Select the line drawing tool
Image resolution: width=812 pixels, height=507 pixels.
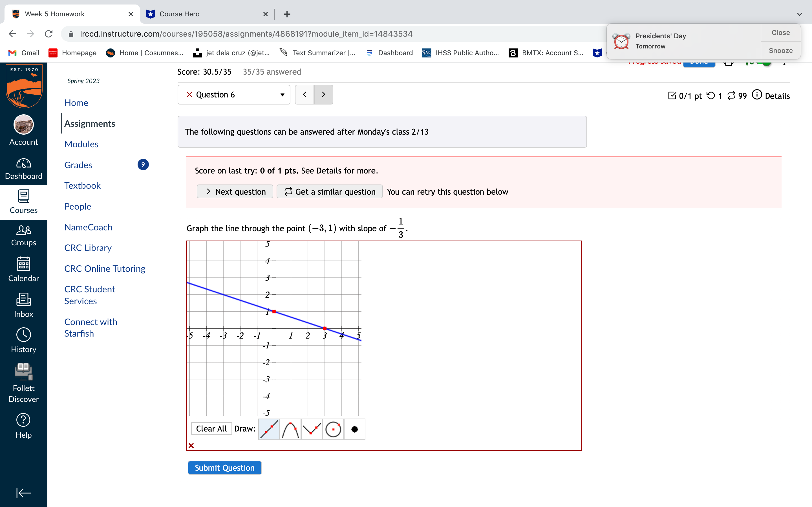pos(268,429)
